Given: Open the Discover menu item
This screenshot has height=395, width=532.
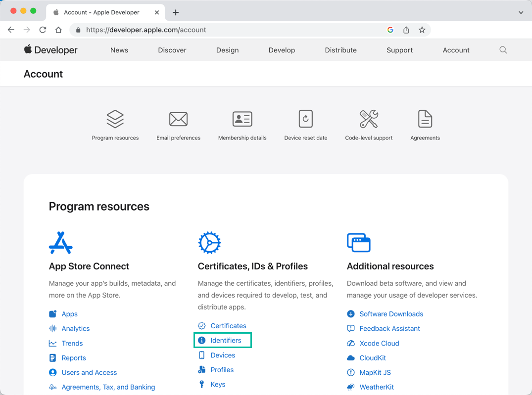Looking at the screenshot, I should [x=172, y=50].
